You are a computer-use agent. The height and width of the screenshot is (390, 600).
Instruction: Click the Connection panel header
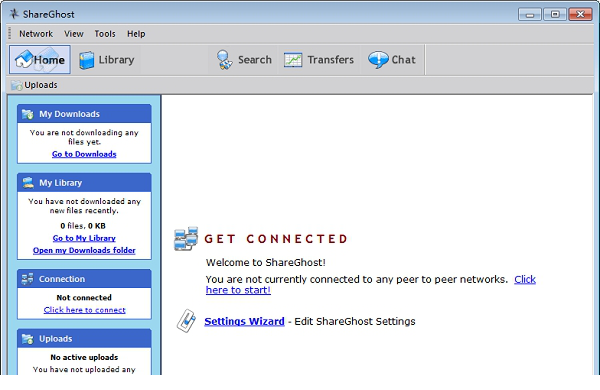click(84, 279)
